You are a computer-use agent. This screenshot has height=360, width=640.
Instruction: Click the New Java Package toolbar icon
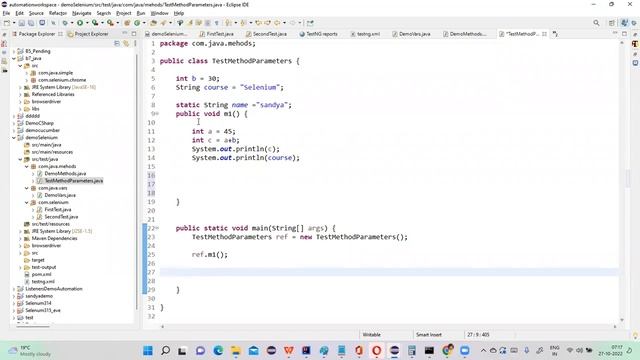[127, 23]
